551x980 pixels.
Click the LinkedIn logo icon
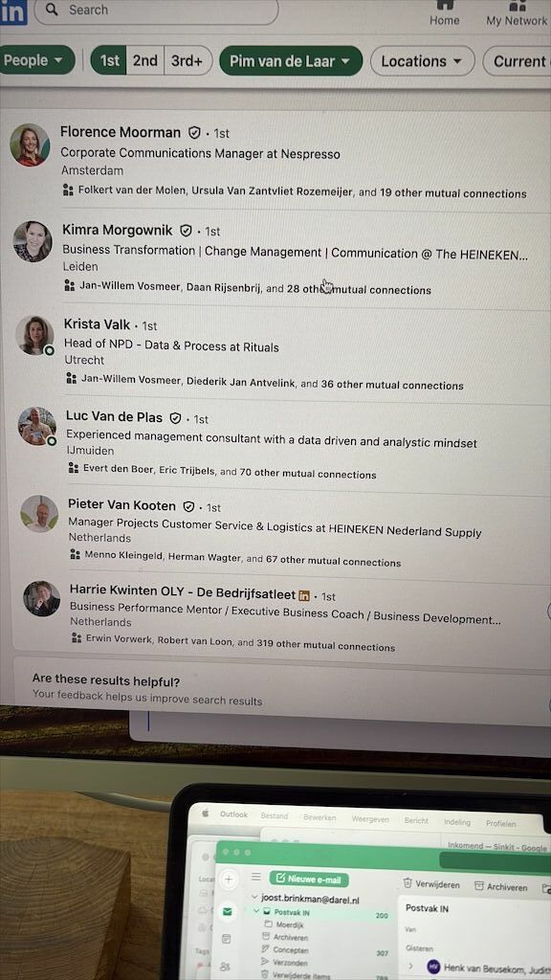coord(13,11)
